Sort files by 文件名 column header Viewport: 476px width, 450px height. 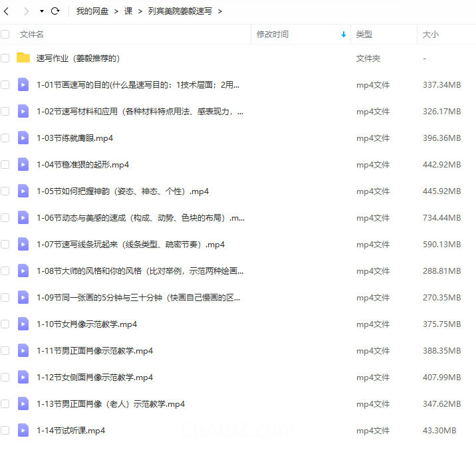tap(32, 34)
